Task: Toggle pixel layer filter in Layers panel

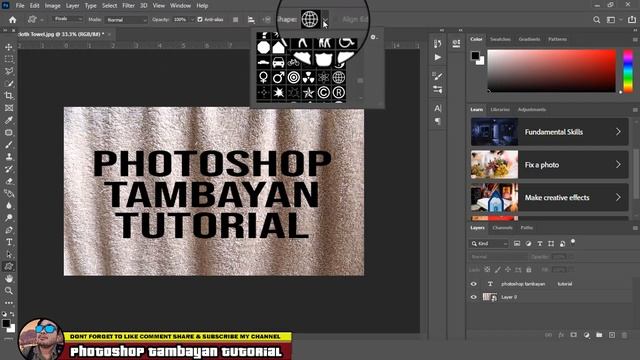Action: tap(517, 244)
